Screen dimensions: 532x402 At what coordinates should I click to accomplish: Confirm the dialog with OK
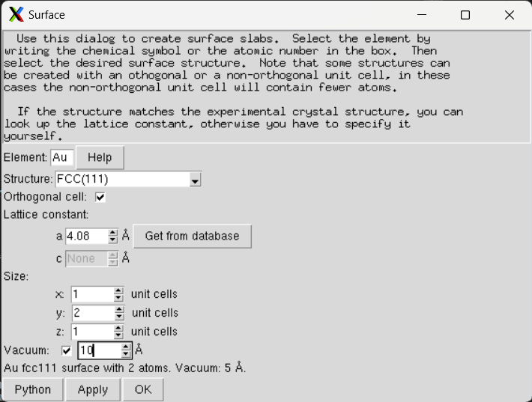(x=143, y=389)
